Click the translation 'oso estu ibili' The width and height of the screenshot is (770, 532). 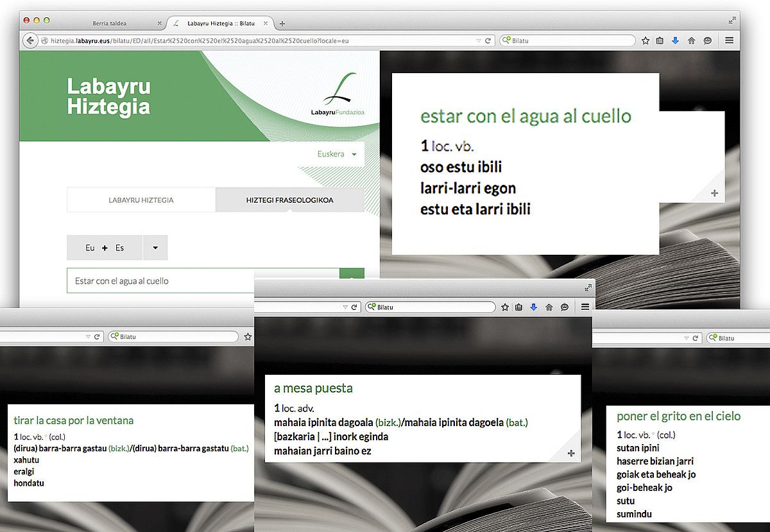click(461, 167)
